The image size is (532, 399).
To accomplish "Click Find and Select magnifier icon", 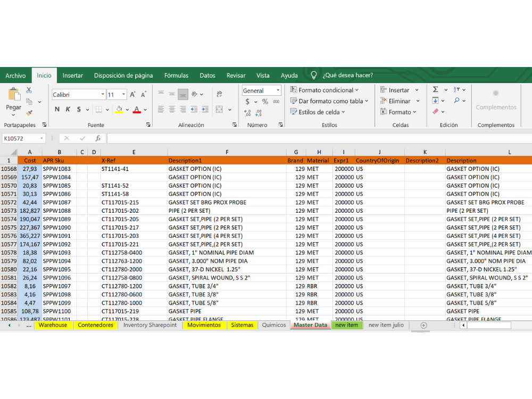I will pos(456,101).
